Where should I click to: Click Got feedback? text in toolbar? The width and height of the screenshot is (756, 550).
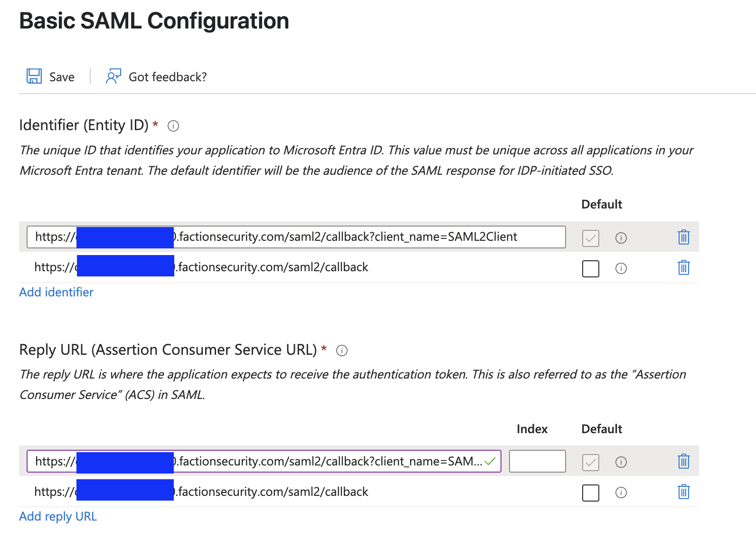[168, 77]
